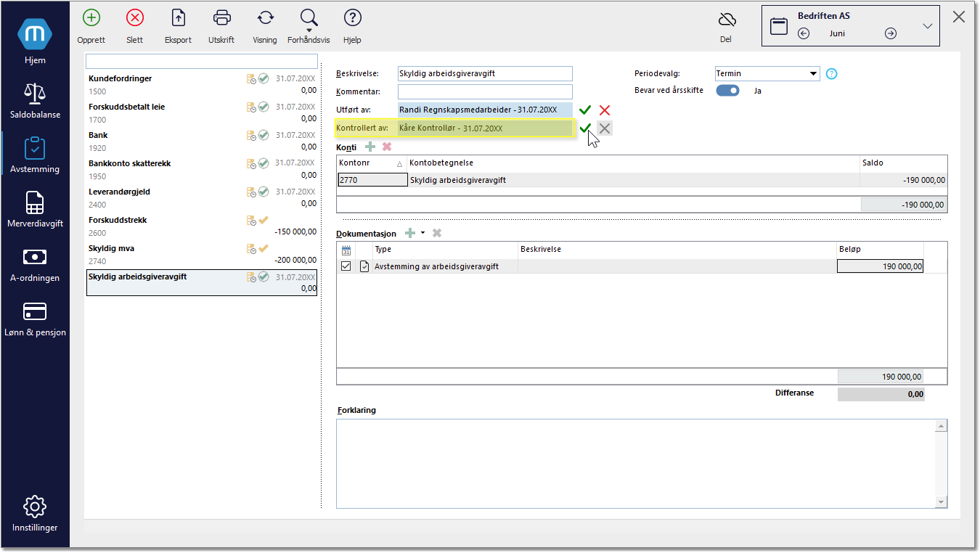The height and width of the screenshot is (553, 980).
Task: Go to previous period with left arrow
Action: [x=804, y=33]
